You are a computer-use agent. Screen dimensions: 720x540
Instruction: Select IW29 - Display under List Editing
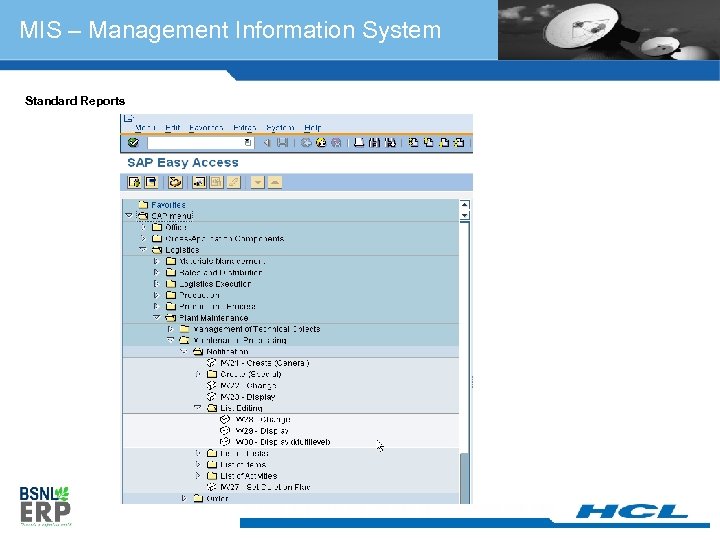tap(261, 431)
